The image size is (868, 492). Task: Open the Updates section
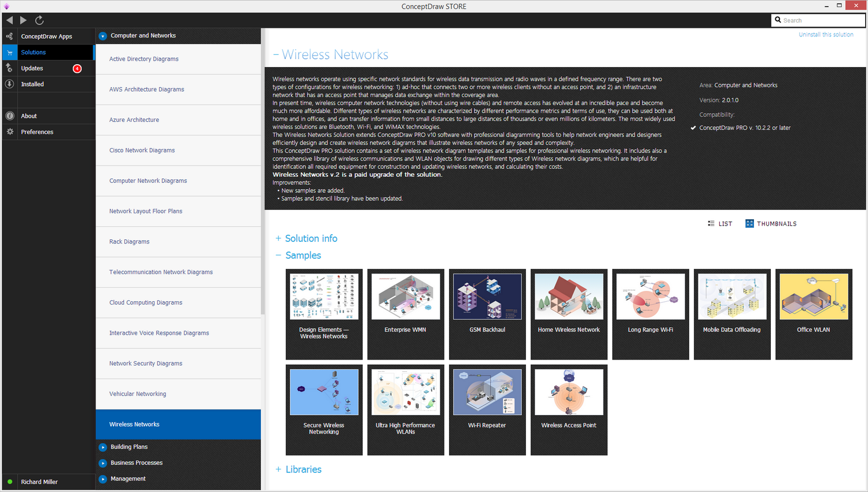pyautogui.click(x=49, y=68)
